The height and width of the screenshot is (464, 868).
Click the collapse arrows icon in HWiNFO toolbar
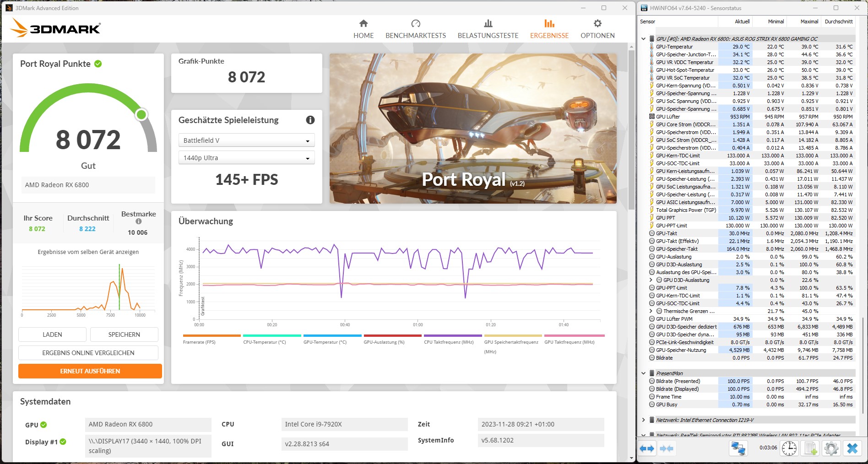tap(667, 448)
